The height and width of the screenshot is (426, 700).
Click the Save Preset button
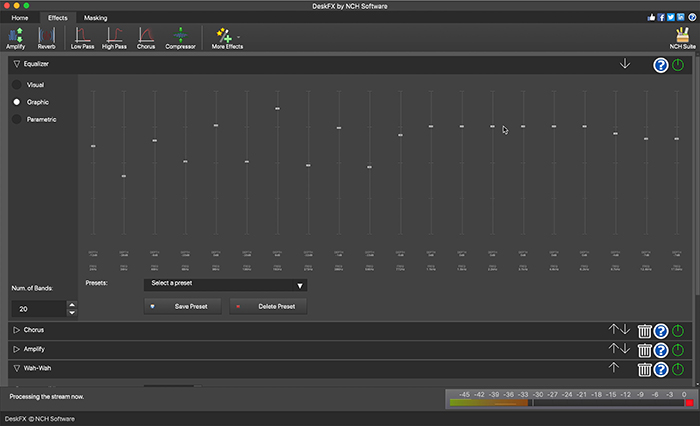pos(182,306)
